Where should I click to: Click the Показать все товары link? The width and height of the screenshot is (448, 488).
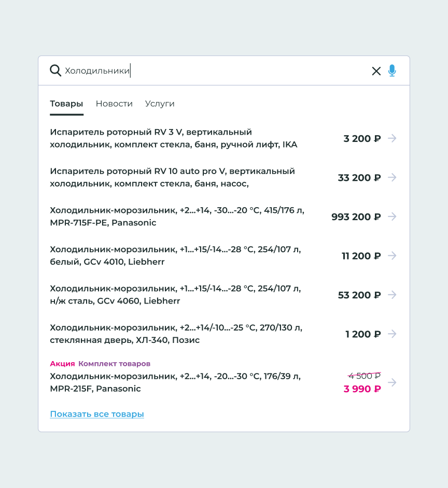97,414
